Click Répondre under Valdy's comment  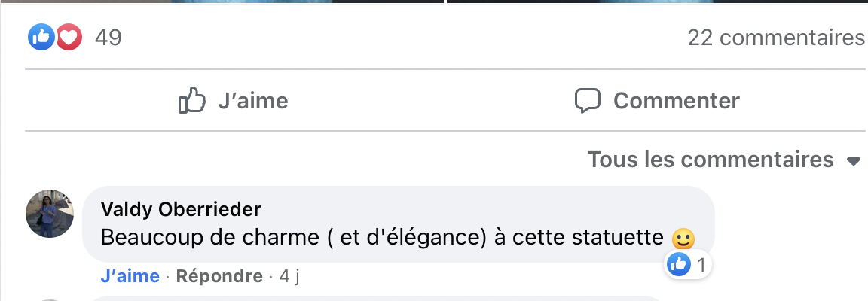[x=219, y=276]
